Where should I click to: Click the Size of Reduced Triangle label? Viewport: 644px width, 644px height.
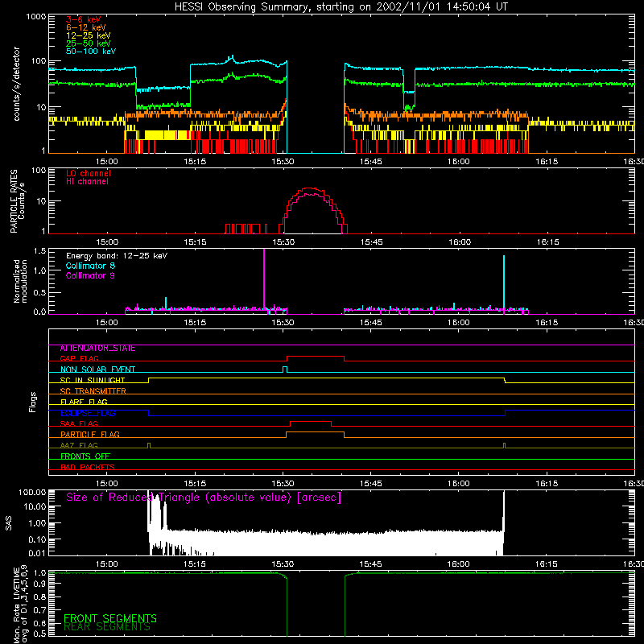[x=204, y=497]
